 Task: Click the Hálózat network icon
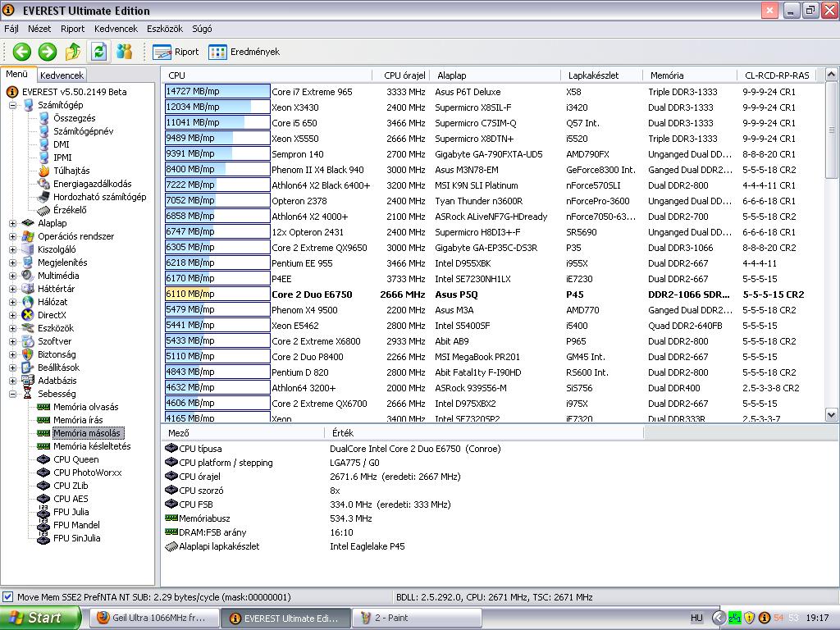click(28, 302)
